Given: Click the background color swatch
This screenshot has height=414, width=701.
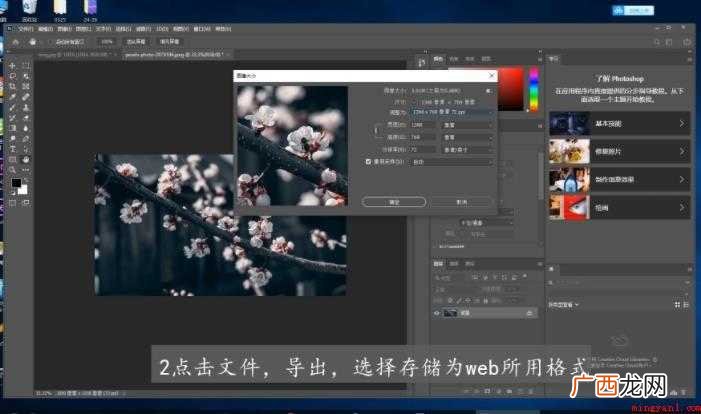Looking at the screenshot, I should pyautogui.click(x=23, y=190).
